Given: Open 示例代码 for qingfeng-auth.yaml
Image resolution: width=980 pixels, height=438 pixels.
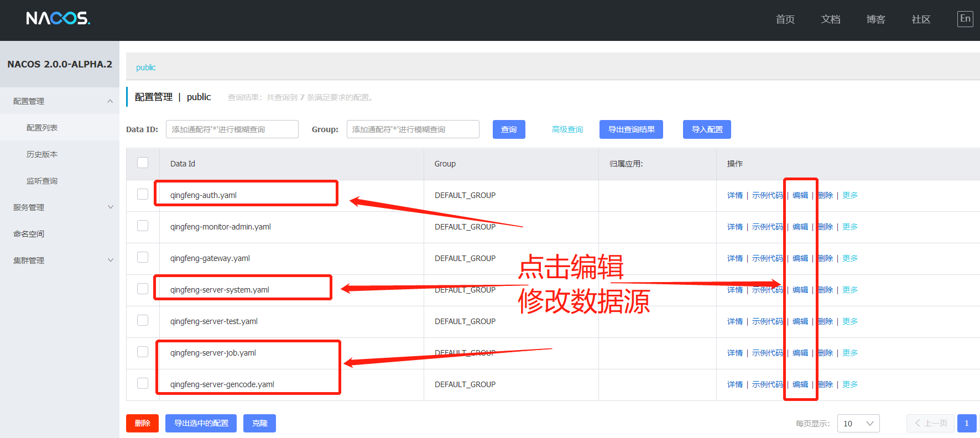Looking at the screenshot, I should coord(768,195).
